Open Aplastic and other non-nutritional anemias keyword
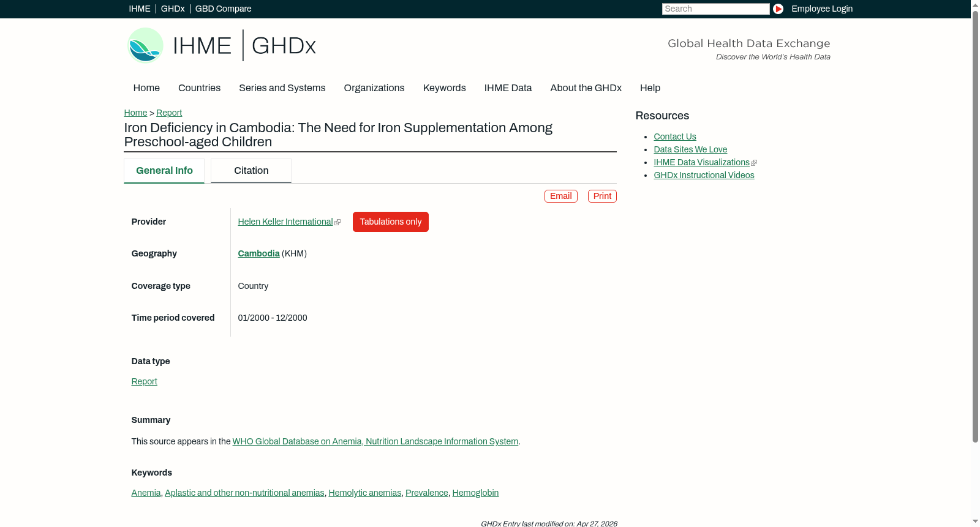Screen dimensions: 980x527 244,493
